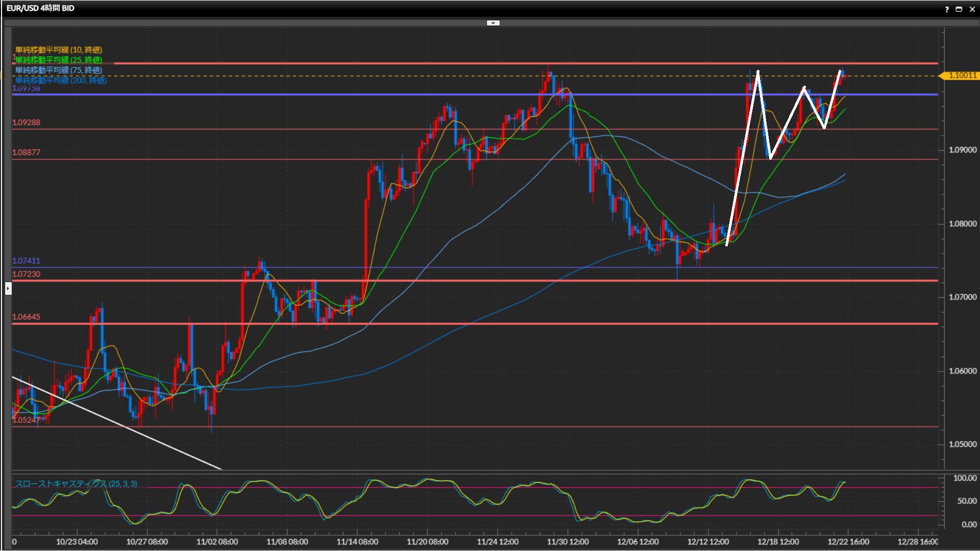Select the slow stochastics indicator label

pyautogui.click(x=76, y=484)
